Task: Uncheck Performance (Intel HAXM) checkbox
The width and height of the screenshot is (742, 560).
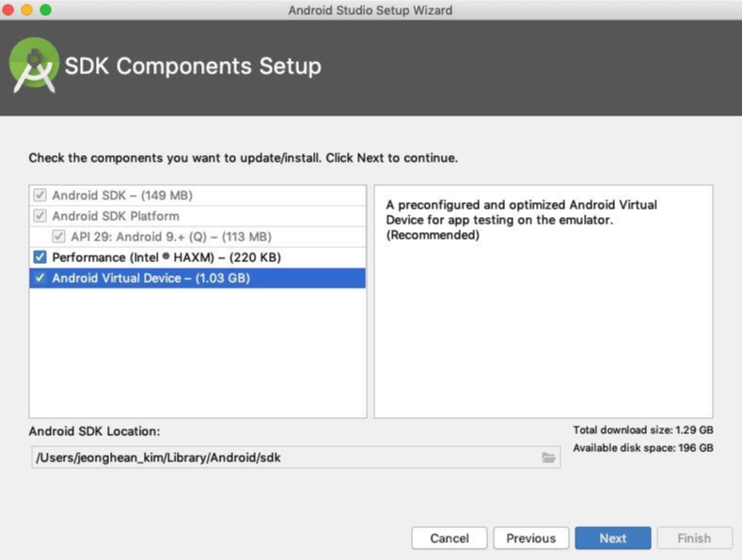Action: point(40,257)
